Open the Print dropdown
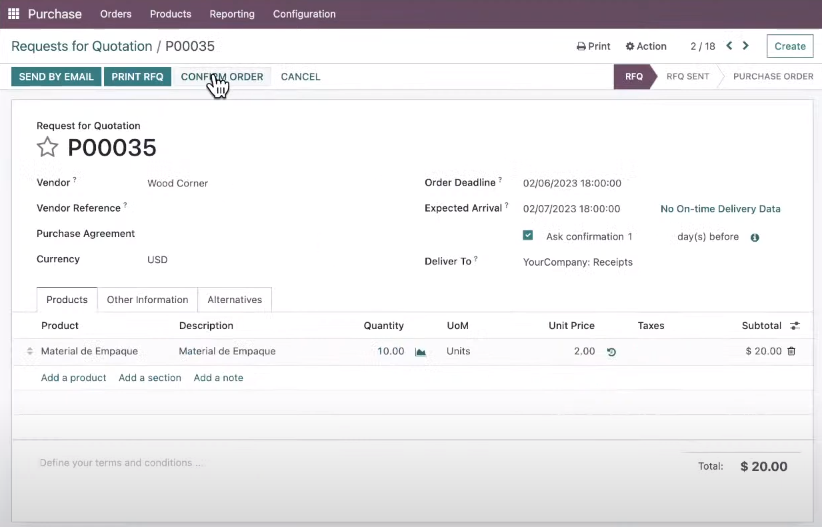 tap(593, 46)
